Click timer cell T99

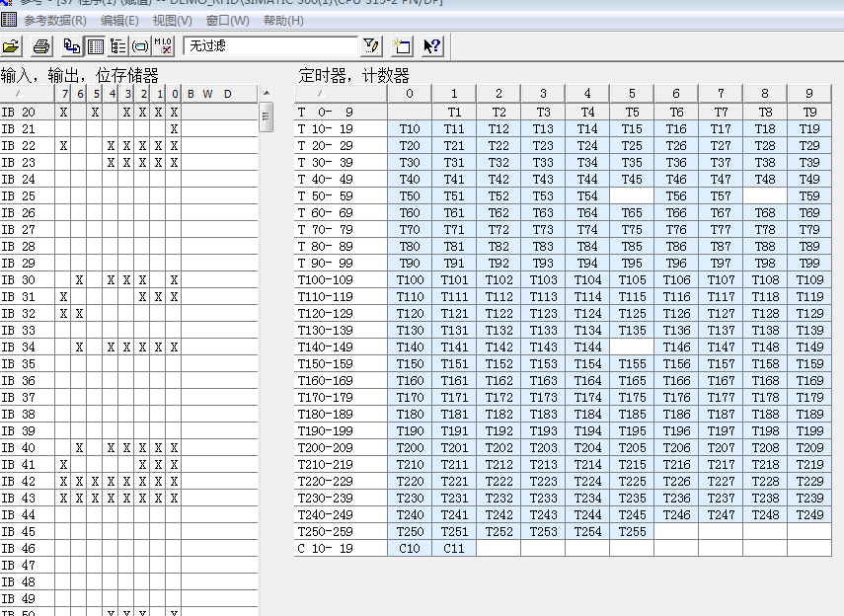tap(809, 264)
